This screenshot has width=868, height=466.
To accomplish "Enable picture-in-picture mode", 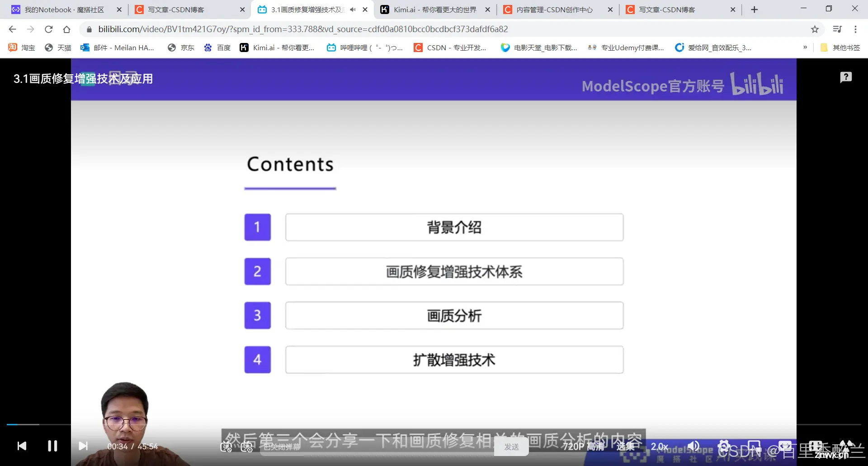I will pyautogui.click(x=754, y=446).
